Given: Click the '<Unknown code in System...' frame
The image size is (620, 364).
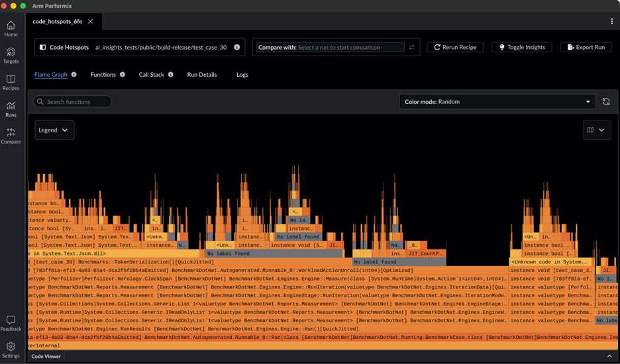Looking at the screenshot, I should click(550, 262).
